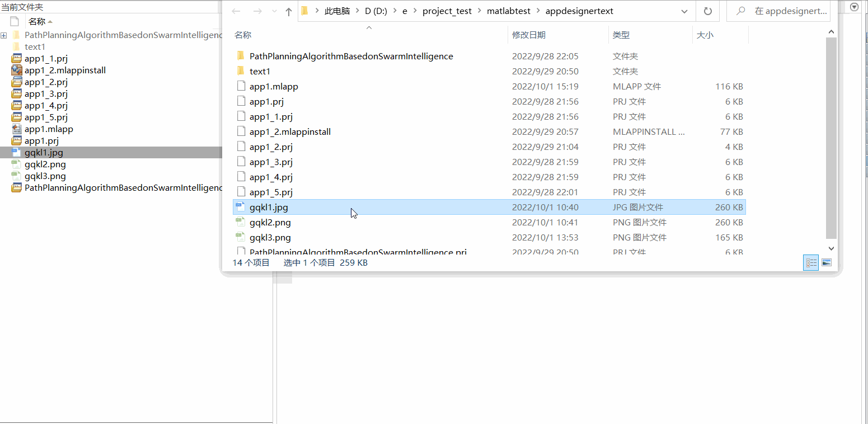This screenshot has width=868, height=424.
Task: Select D (D:) in the address breadcrumb
Action: [x=376, y=11]
